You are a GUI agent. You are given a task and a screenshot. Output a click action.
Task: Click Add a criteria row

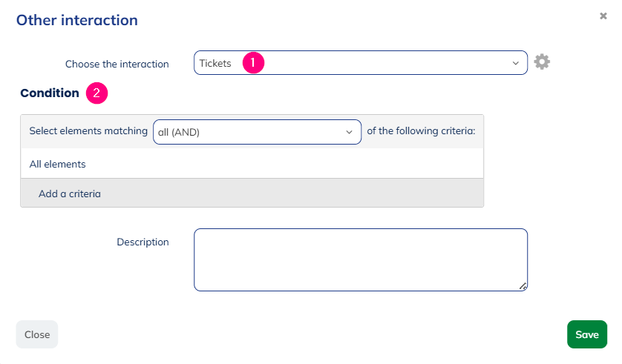(x=70, y=193)
